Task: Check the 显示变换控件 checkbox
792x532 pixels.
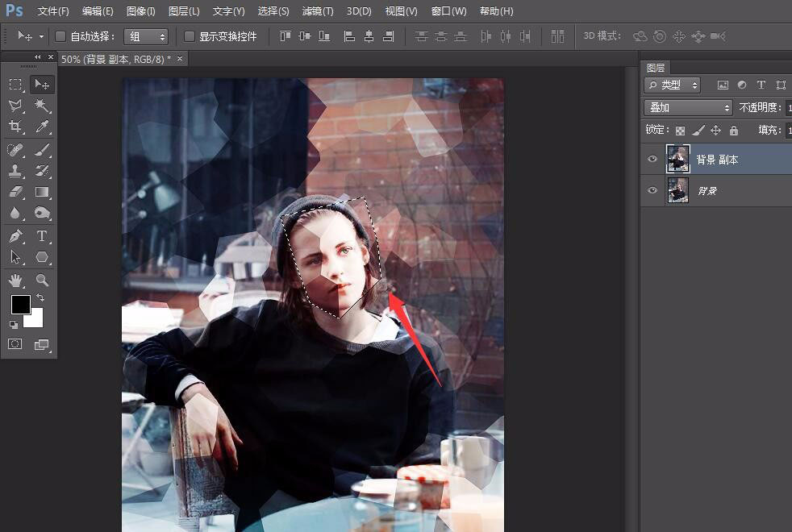Action: pos(190,36)
